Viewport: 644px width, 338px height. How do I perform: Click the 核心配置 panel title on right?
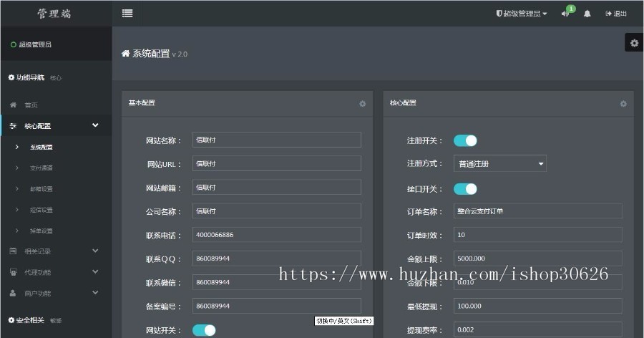pos(403,103)
